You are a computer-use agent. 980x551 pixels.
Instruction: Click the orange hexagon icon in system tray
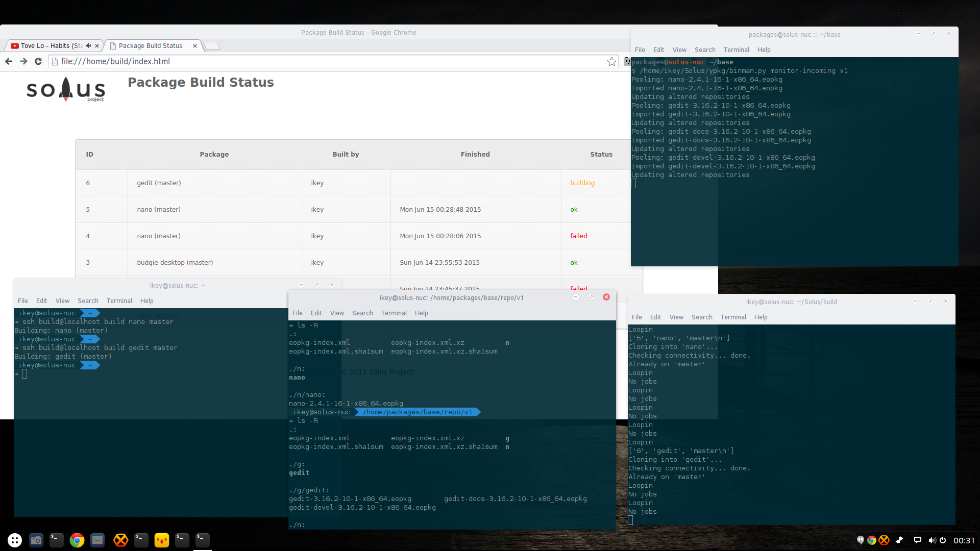[x=884, y=540]
